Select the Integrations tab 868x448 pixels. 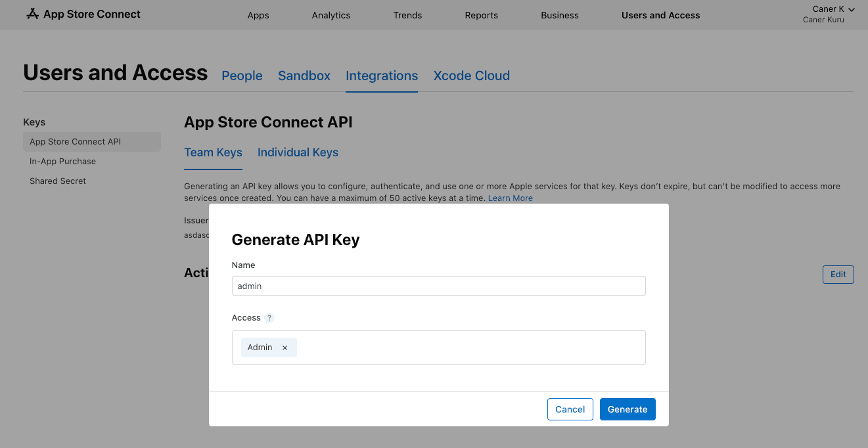382,76
